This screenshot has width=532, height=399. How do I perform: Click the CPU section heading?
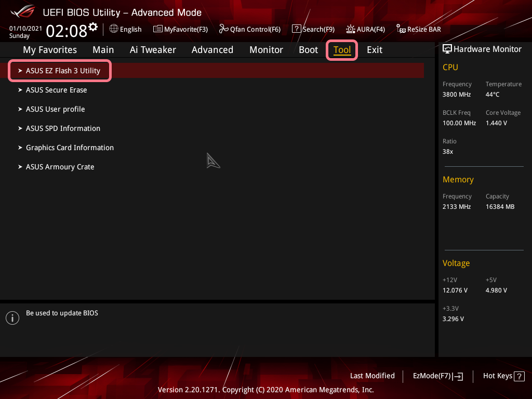click(x=450, y=67)
